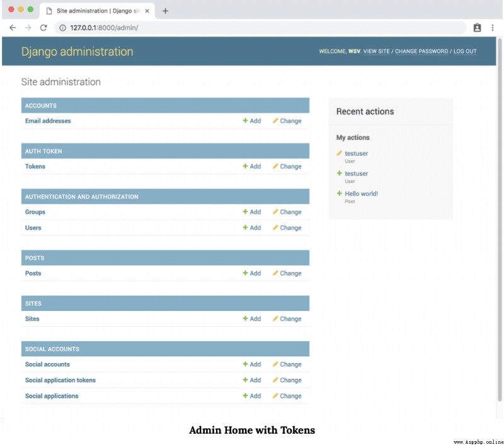Add a new Post
Viewport: 504px width, 445px height.
coord(251,273)
